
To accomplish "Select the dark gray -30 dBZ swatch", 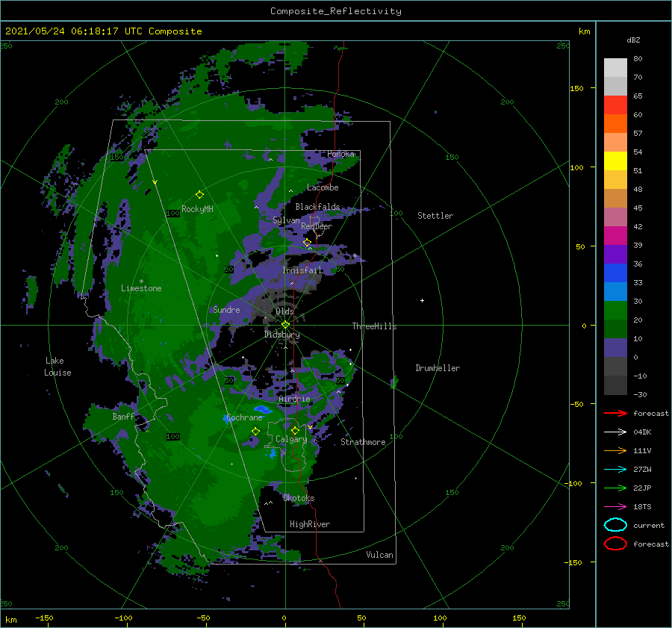I will pos(615,385).
